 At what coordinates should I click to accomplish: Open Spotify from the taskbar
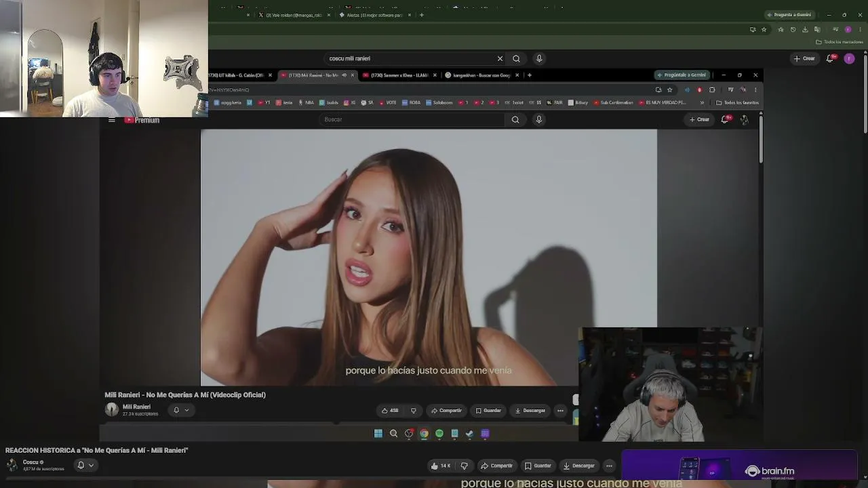coord(439,434)
